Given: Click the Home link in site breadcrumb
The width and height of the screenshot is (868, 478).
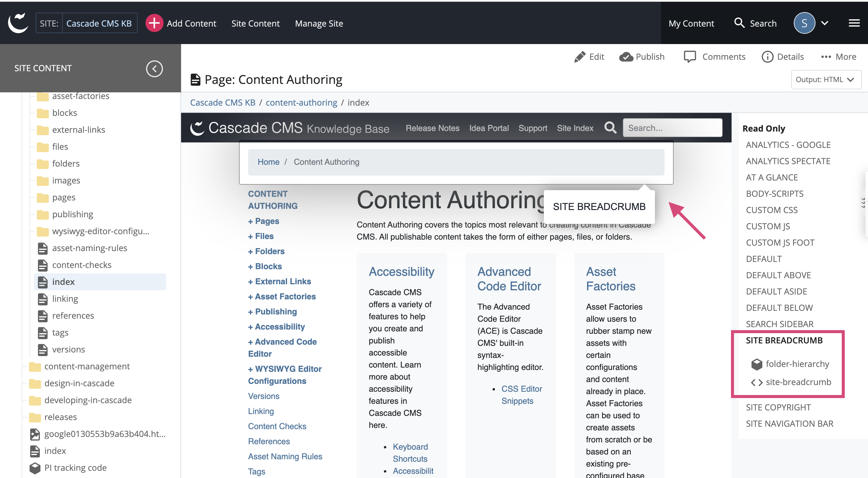Looking at the screenshot, I should coord(268,162).
